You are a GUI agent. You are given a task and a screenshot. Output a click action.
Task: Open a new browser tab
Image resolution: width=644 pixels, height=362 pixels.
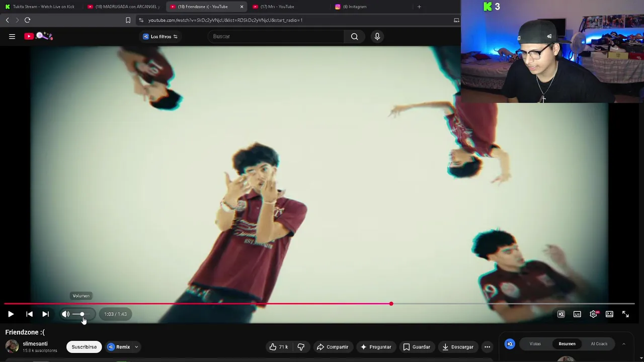(419, 7)
